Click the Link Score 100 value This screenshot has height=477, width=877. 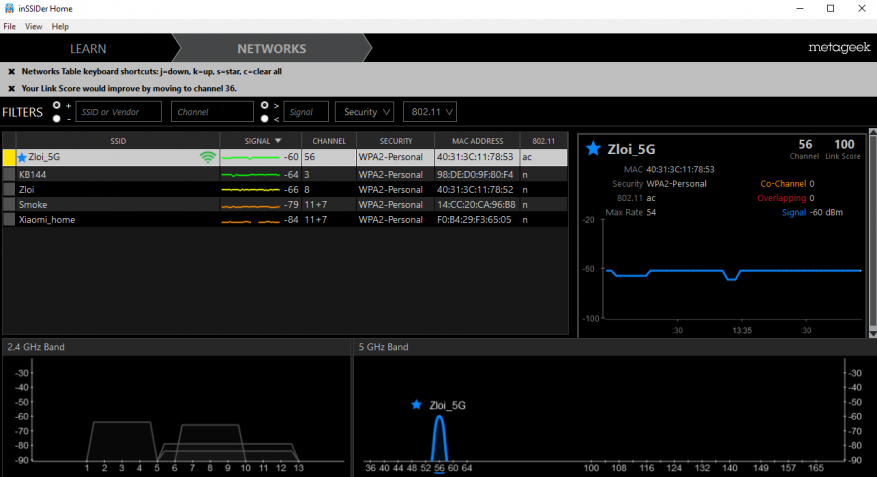tap(844, 144)
